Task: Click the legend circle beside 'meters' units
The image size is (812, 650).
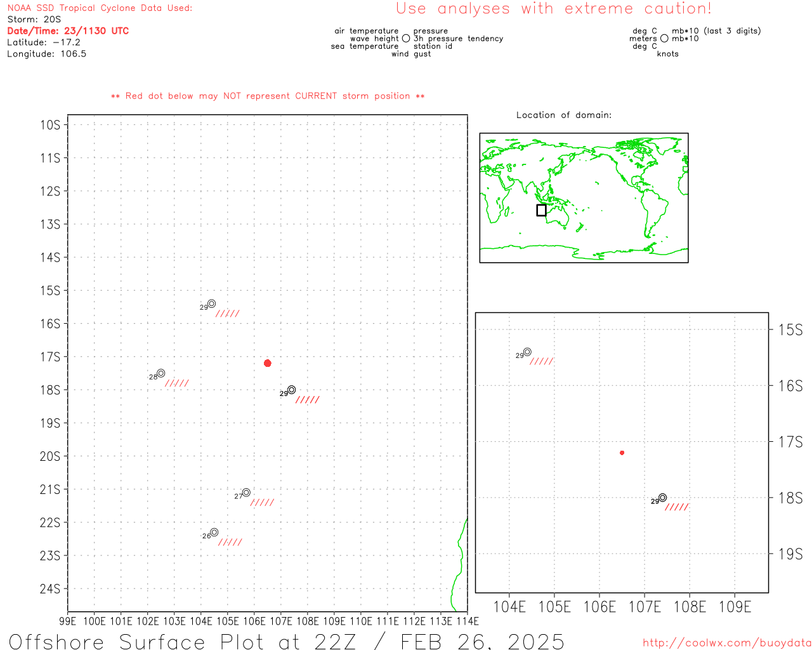Action: pos(664,39)
